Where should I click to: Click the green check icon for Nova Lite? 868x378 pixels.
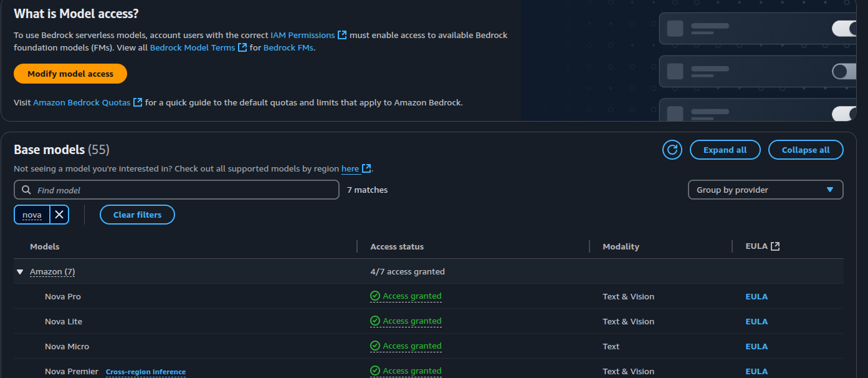tap(375, 321)
